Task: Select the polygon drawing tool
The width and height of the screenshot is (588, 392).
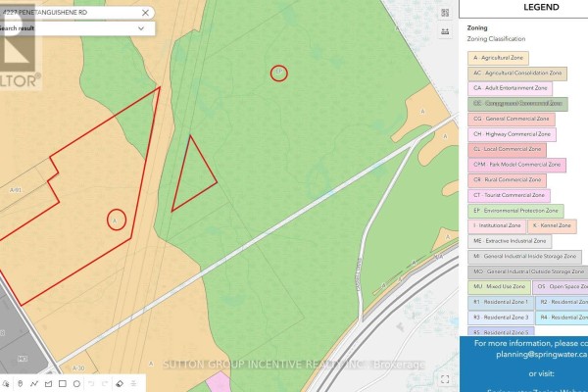Action: point(48,383)
